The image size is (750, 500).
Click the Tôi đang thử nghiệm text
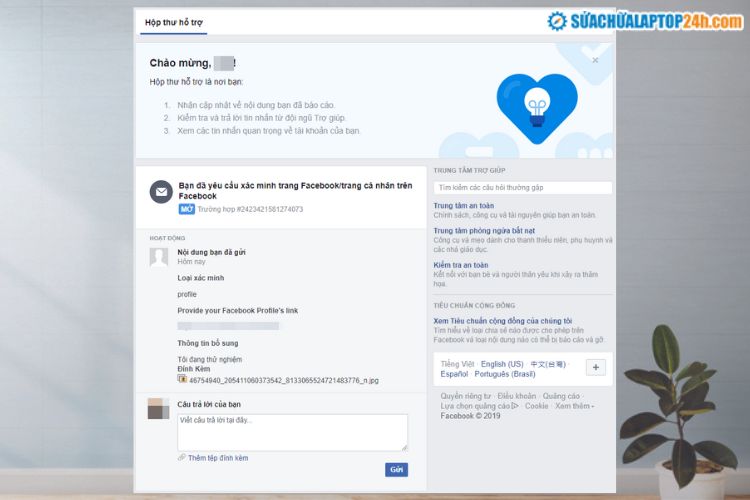pyautogui.click(x=210, y=359)
